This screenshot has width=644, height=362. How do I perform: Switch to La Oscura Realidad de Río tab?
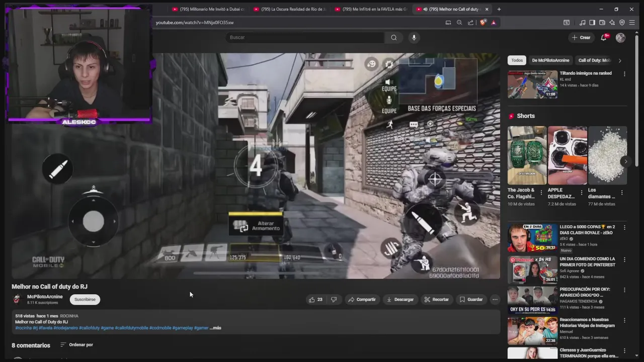pyautogui.click(x=290, y=9)
